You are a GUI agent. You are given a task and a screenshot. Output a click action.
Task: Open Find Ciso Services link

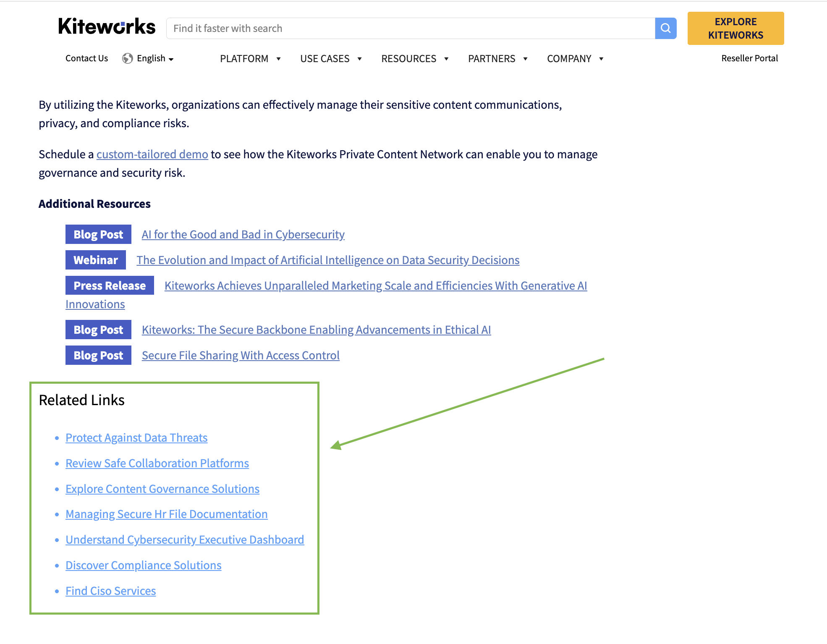click(x=111, y=591)
